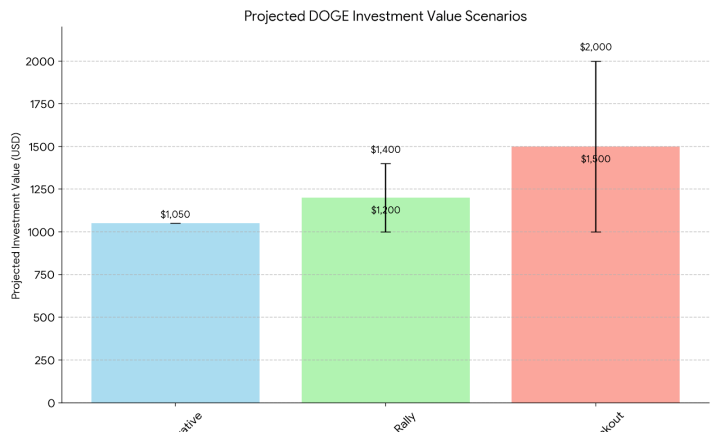Click the 250 y-axis tick label
This screenshot has width=720, height=432.
click(x=44, y=360)
